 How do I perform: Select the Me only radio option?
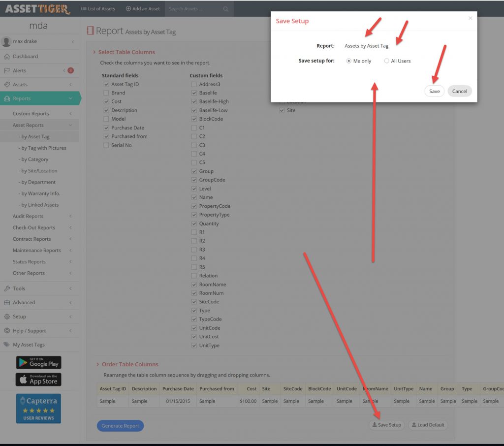coord(348,61)
